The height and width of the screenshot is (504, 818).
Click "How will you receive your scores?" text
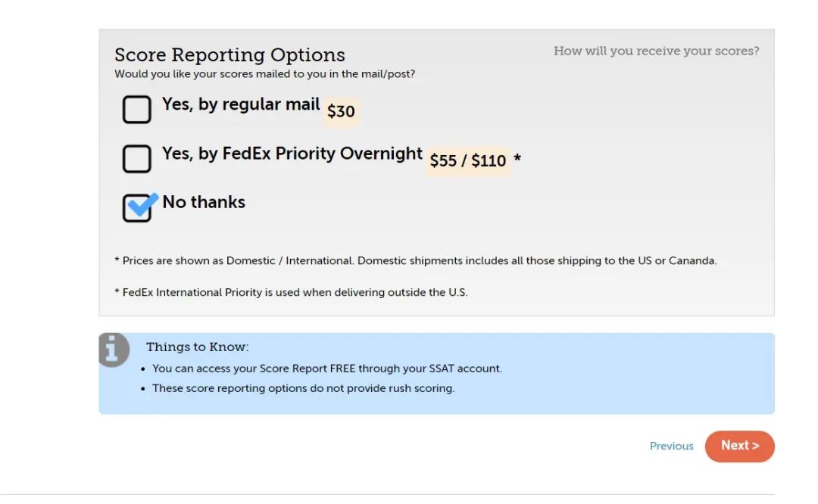point(656,51)
